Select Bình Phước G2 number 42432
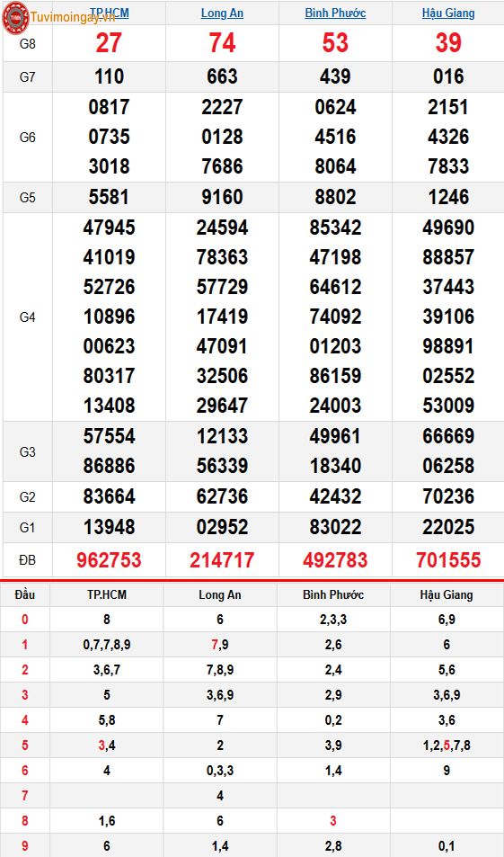 point(335,496)
